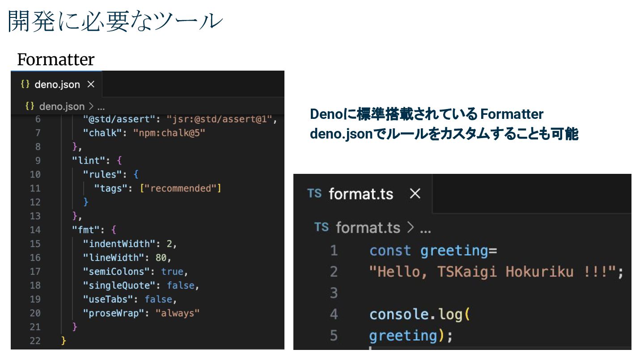Screen dimensions: 644x362
Task: Click the "tags" key on line 11
Action: point(110,188)
